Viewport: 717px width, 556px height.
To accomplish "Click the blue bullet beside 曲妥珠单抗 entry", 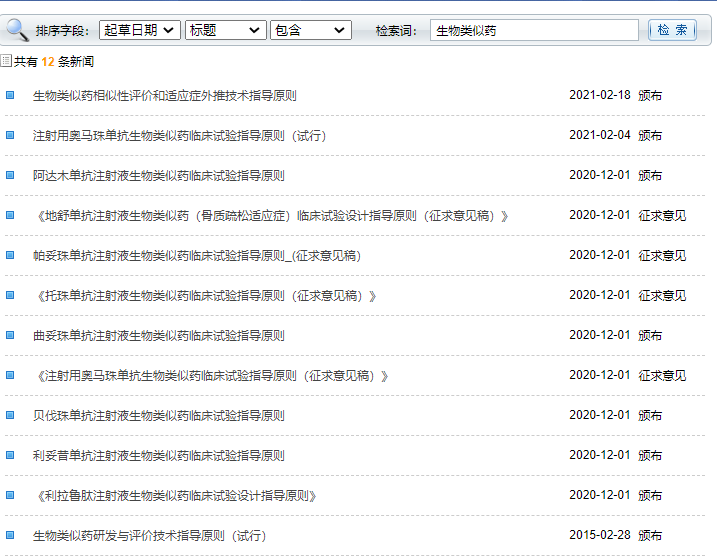I will [10, 335].
